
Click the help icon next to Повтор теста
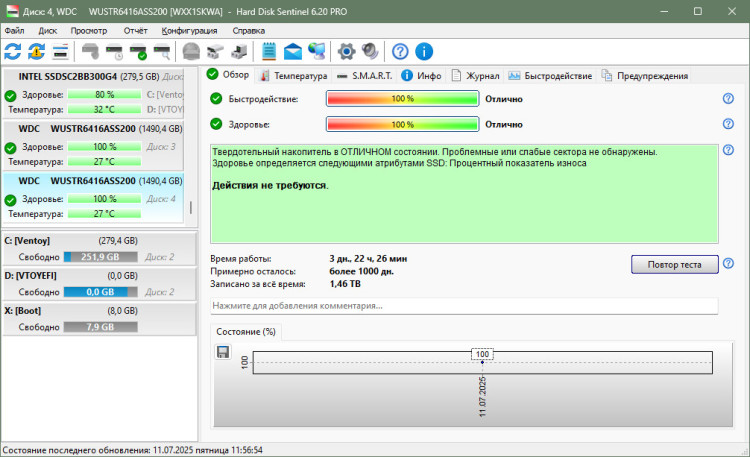pyautogui.click(x=728, y=264)
